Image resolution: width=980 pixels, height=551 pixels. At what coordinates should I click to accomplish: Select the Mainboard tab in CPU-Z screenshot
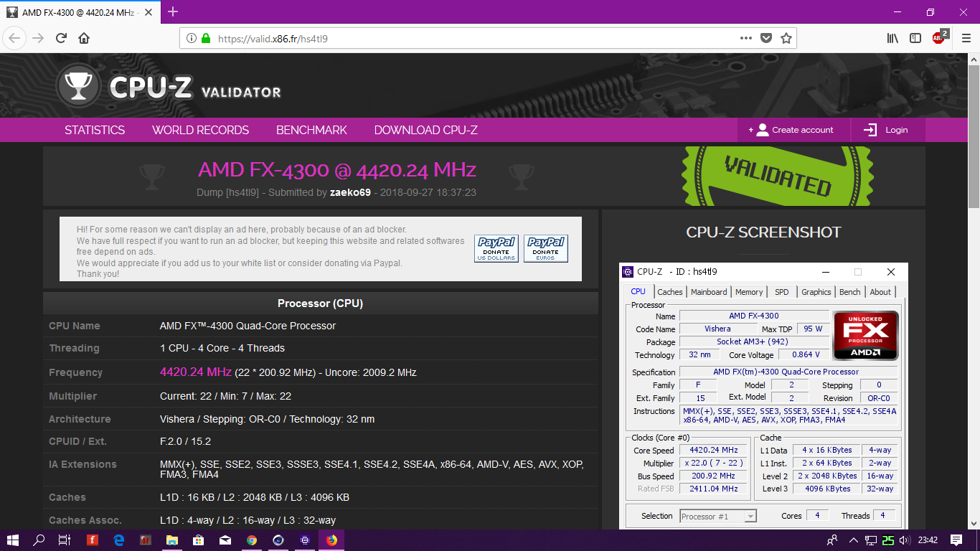point(709,292)
